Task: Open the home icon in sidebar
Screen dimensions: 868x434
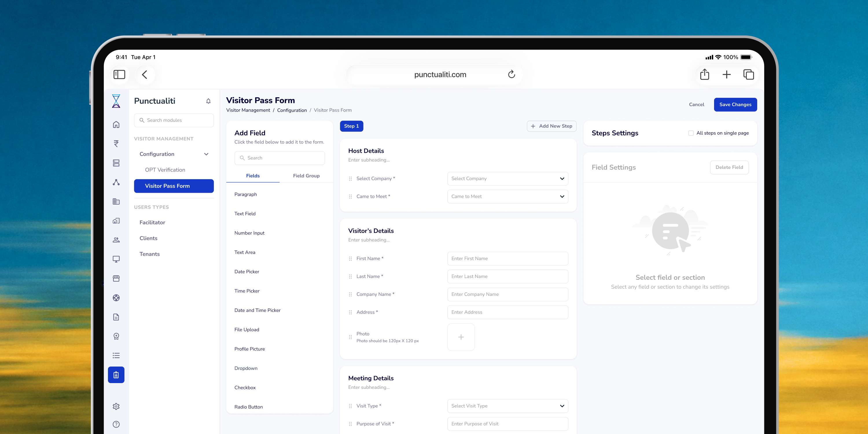Action: point(116,125)
